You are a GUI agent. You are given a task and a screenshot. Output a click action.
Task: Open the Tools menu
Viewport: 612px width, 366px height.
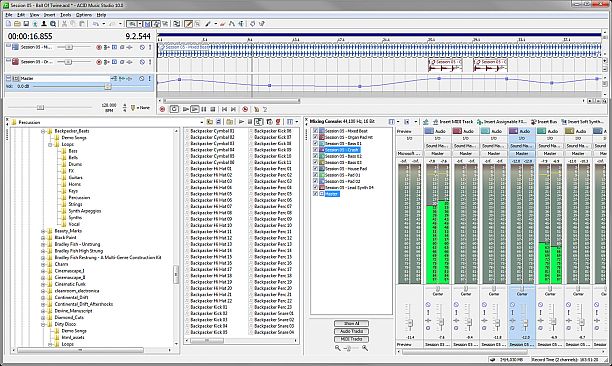point(66,15)
